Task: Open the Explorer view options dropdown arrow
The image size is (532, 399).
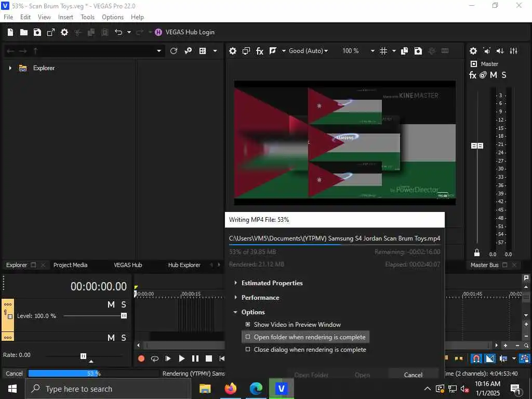Action: point(215,51)
